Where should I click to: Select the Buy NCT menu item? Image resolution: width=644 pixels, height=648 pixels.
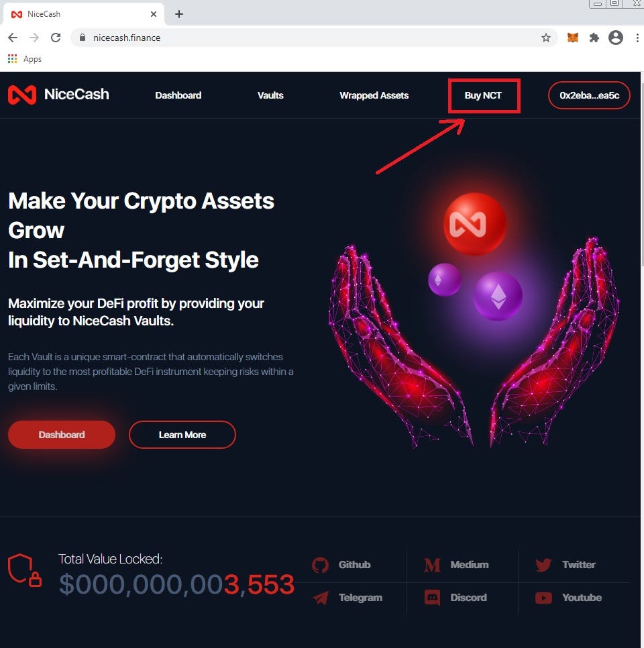point(483,95)
